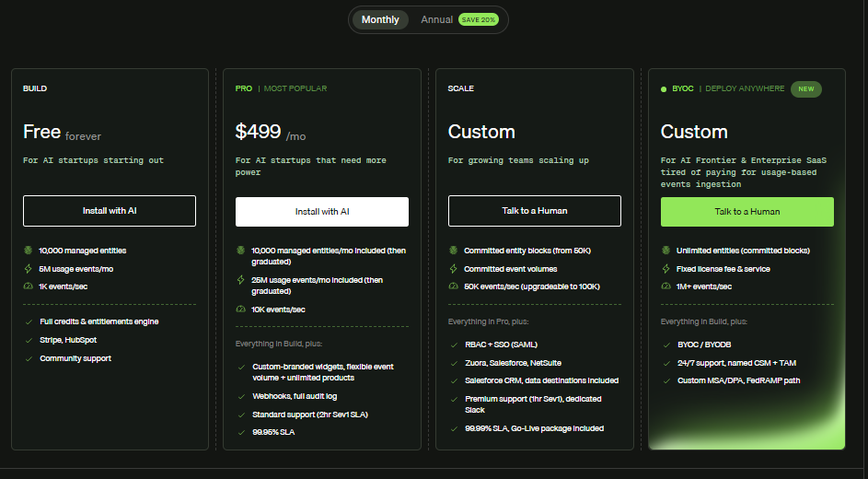Click Custom price in BYOC plan

point(694,132)
